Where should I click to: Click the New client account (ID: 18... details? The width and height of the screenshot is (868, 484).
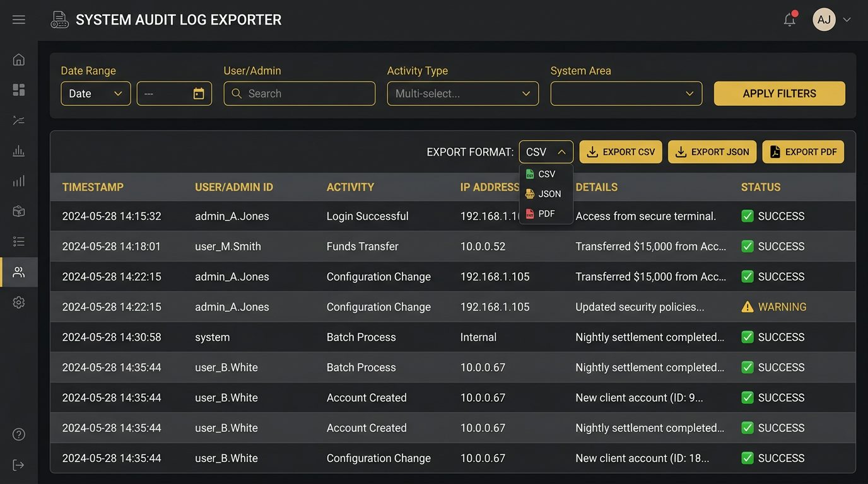tap(642, 458)
